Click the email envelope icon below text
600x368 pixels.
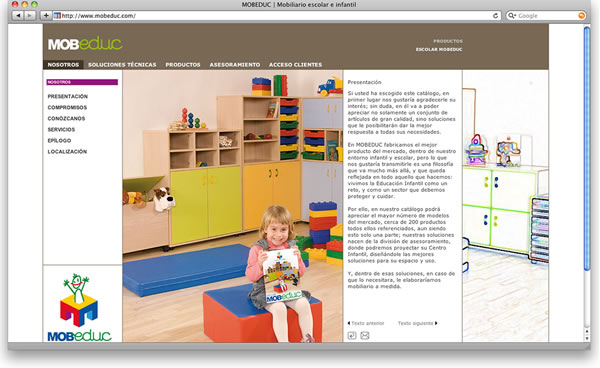(365, 336)
